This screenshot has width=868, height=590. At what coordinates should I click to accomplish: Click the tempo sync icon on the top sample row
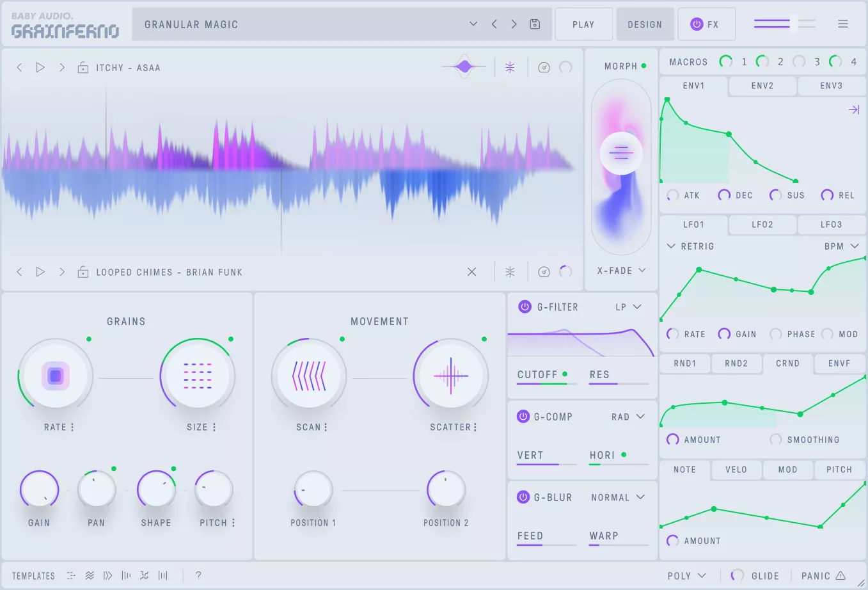(x=510, y=67)
